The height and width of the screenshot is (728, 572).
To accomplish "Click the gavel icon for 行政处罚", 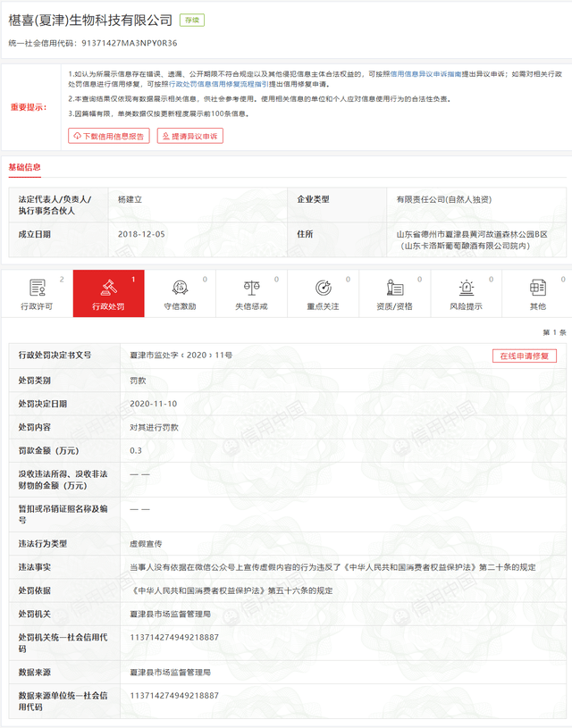I will (x=108, y=288).
